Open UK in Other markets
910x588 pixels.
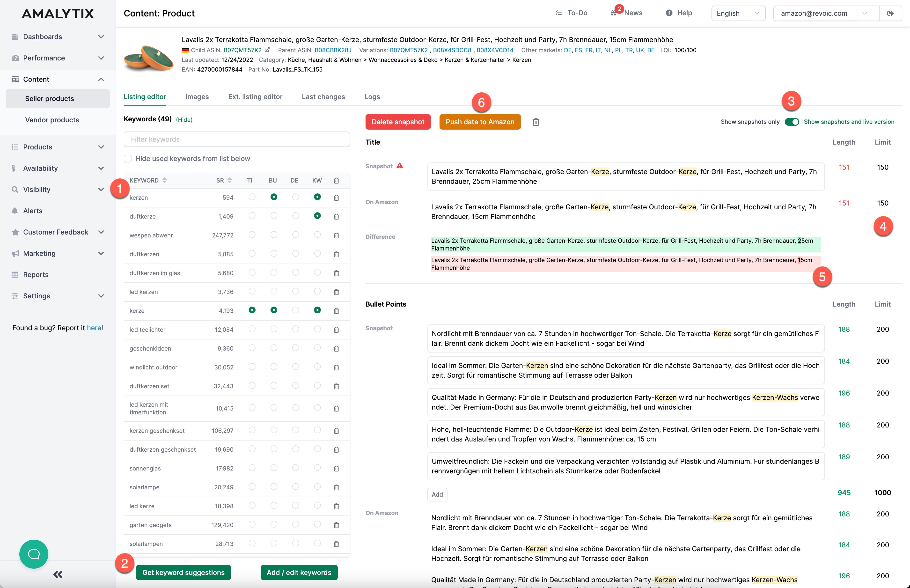640,50
